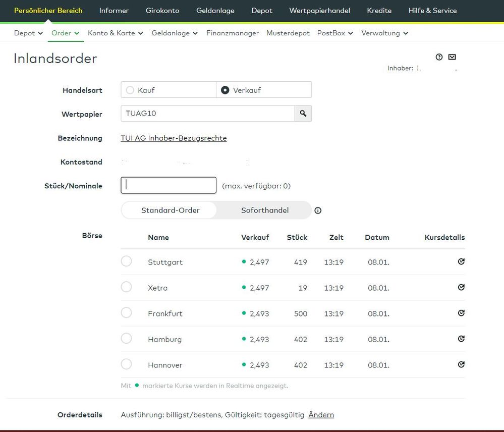
Task: Open the Soforthandel info icon
Action: (318, 210)
